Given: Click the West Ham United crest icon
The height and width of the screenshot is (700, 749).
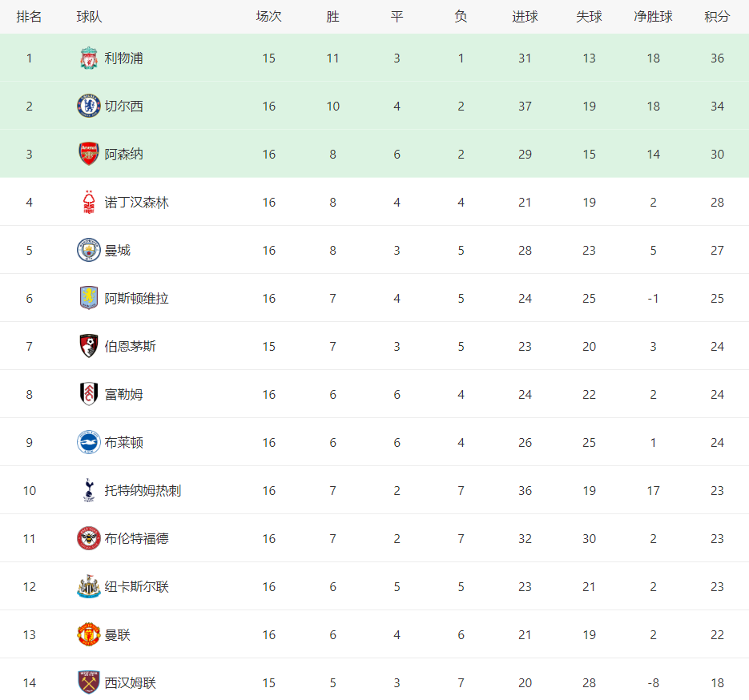Looking at the screenshot, I should coord(88,682).
